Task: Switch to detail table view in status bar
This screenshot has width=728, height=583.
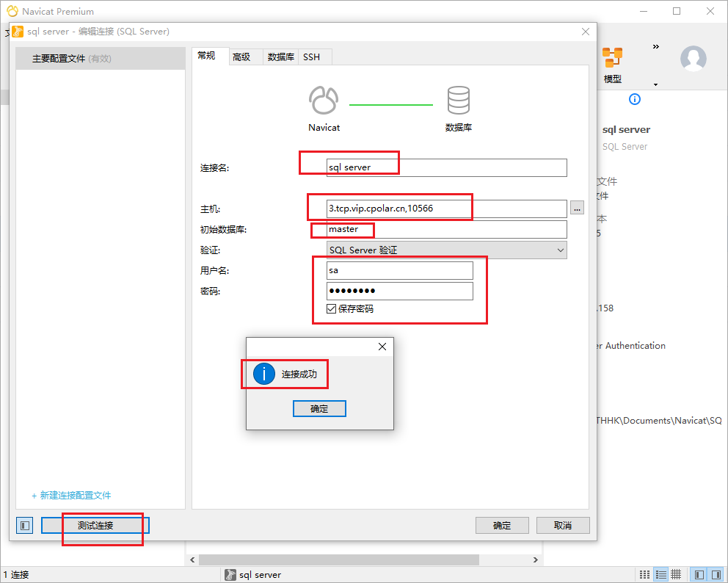Action: click(x=676, y=574)
